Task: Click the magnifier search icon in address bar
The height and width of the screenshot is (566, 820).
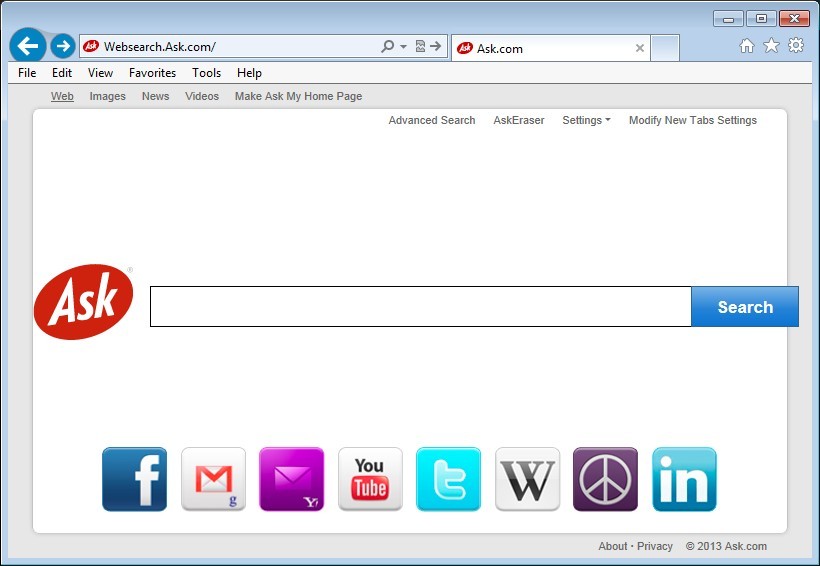Action: tap(388, 47)
